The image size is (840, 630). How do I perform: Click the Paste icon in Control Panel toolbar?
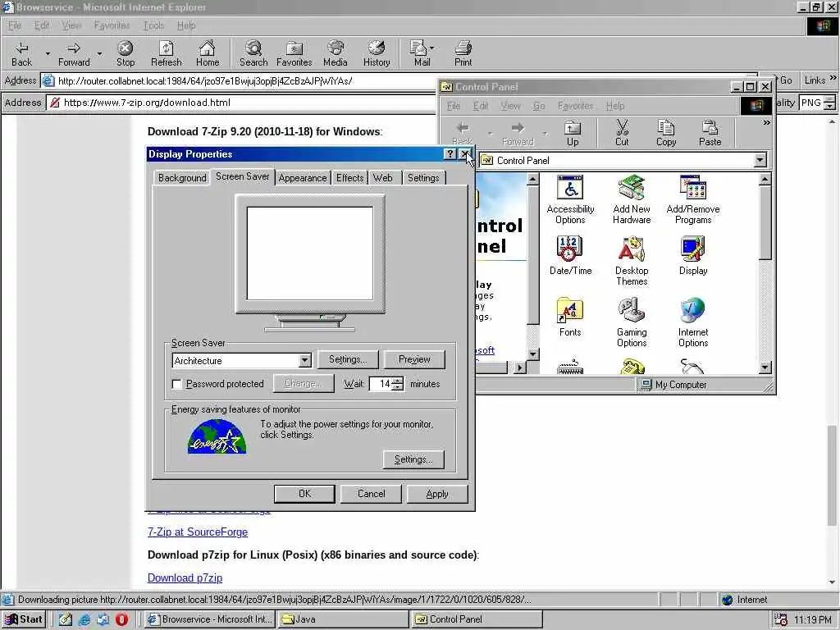(710, 134)
